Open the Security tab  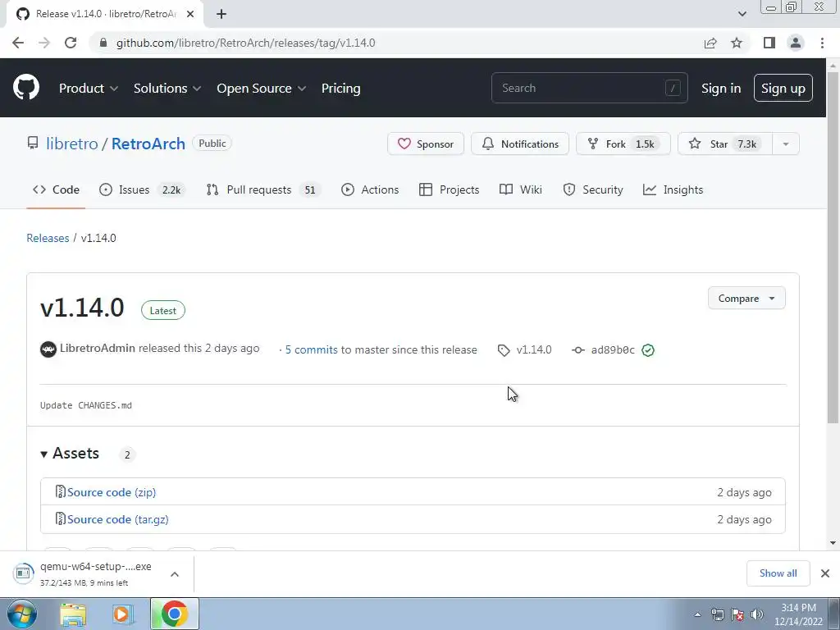pyautogui.click(x=593, y=189)
